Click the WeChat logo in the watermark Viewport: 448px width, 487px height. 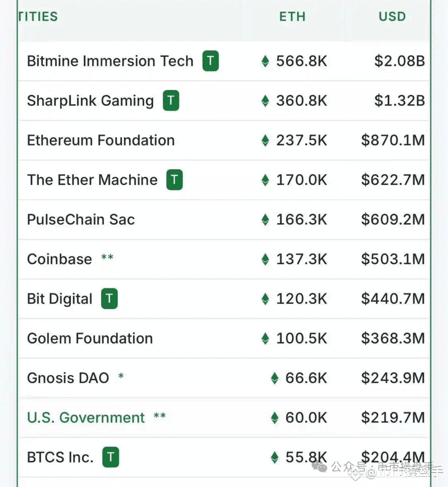point(320,467)
